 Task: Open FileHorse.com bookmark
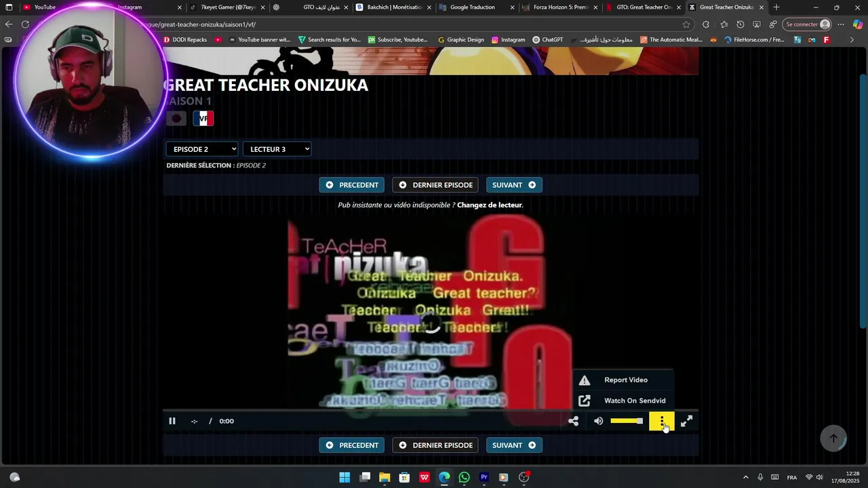click(754, 40)
